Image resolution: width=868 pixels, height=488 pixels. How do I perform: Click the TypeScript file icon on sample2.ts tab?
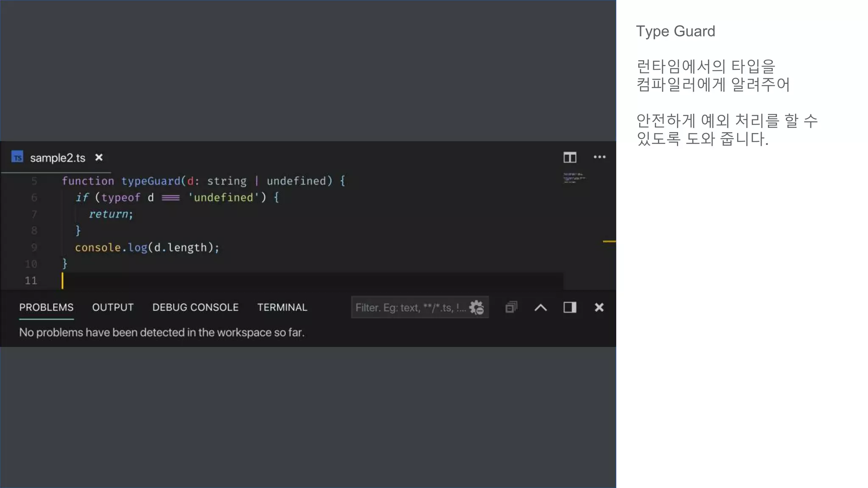coord(17,157)
